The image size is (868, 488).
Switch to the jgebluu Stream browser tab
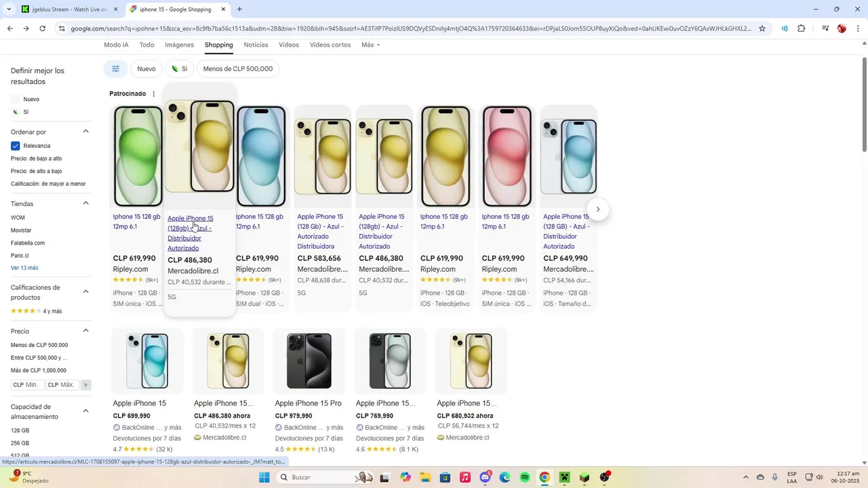click(x=69, y=9)
